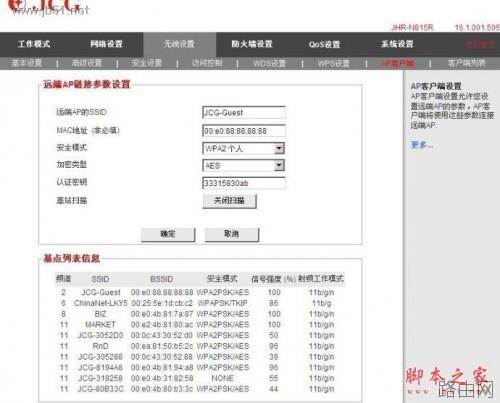Select ChinaNet-LKY5 in the site list
500x403 pixels.
[101, 303]
